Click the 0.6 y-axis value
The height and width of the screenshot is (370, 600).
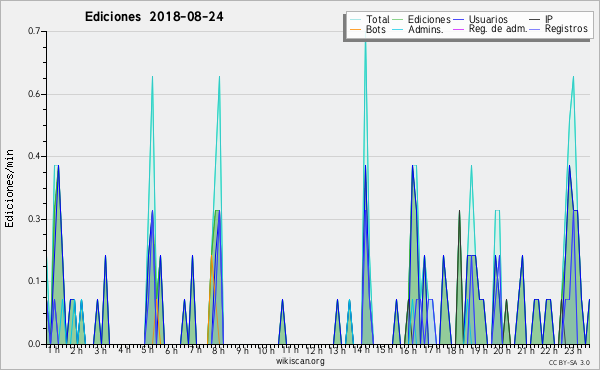click(x=34, y=94)
